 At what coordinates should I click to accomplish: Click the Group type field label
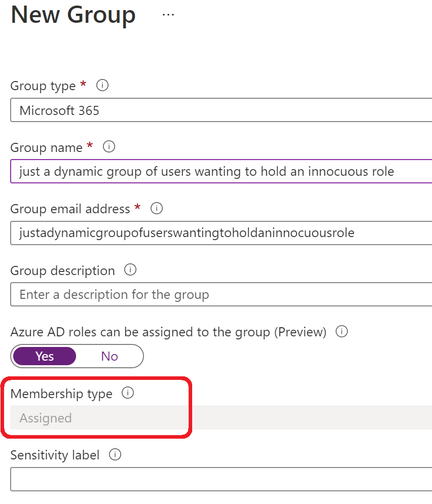[43, 86]
